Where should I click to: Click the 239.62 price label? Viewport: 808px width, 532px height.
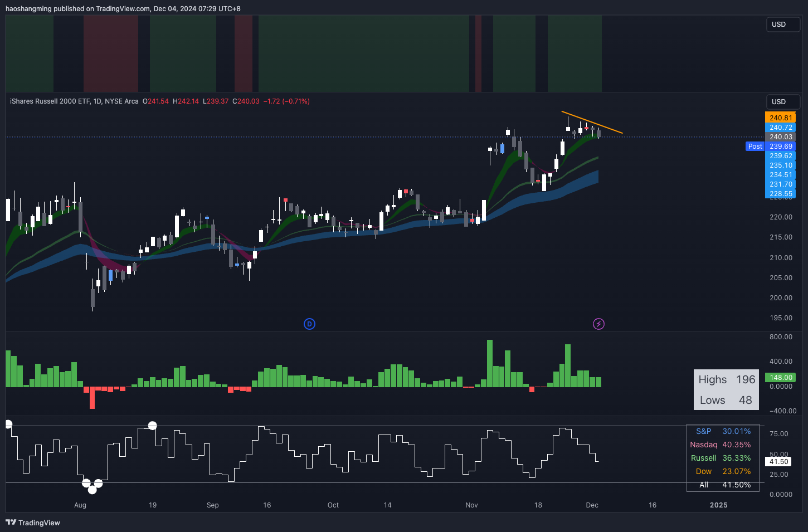click(781, 156)
